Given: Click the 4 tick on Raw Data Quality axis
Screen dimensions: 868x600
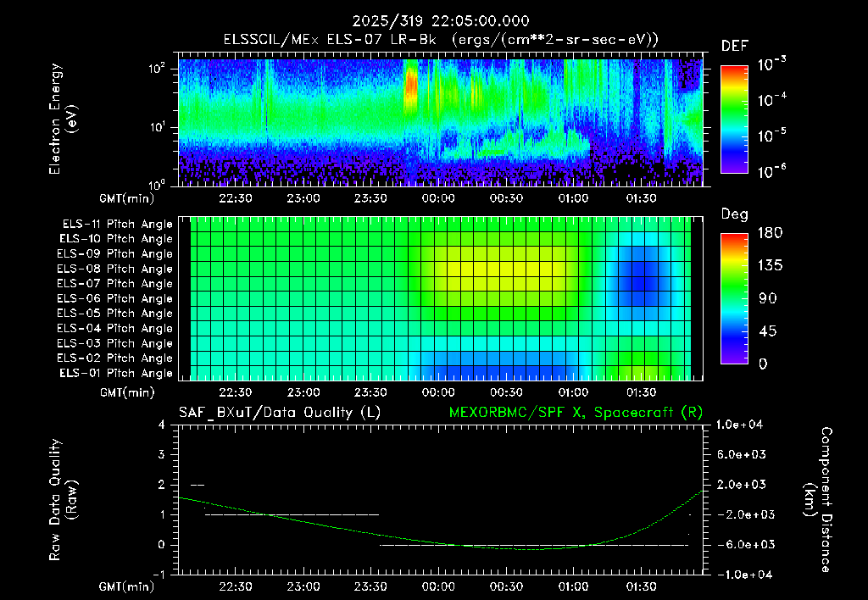Looking at the screenshot, I should pos(161,425).
